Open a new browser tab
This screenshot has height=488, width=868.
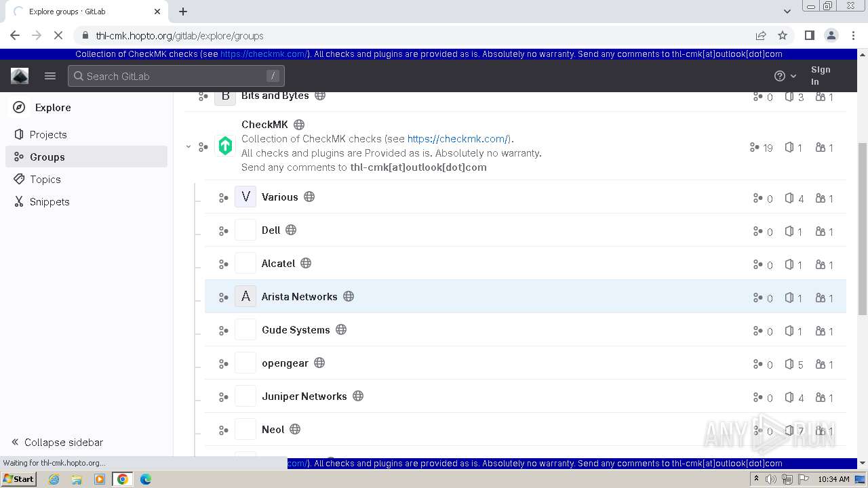point(183,12)
